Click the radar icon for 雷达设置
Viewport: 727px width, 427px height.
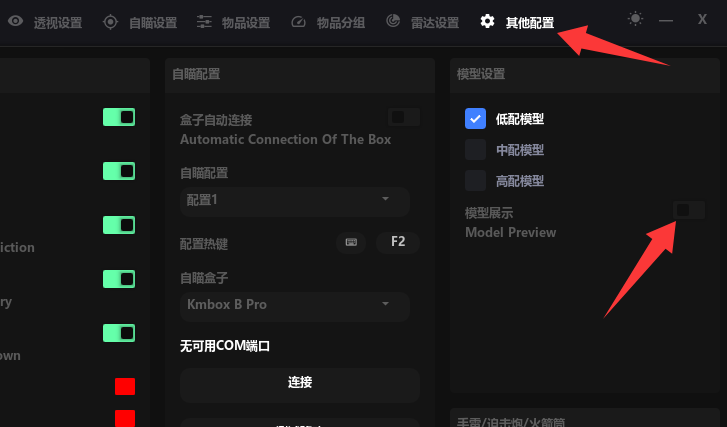393,20
